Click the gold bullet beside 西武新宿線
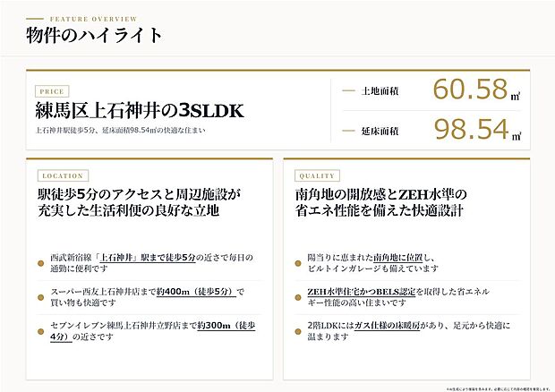The image size is (555, 392). [40, 263]
